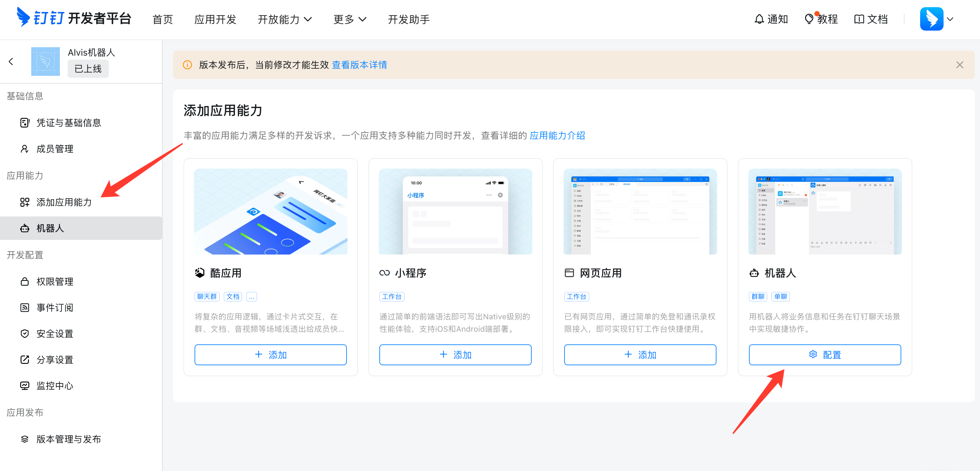Click the Alvis机器人 app icon

point(45,61)
